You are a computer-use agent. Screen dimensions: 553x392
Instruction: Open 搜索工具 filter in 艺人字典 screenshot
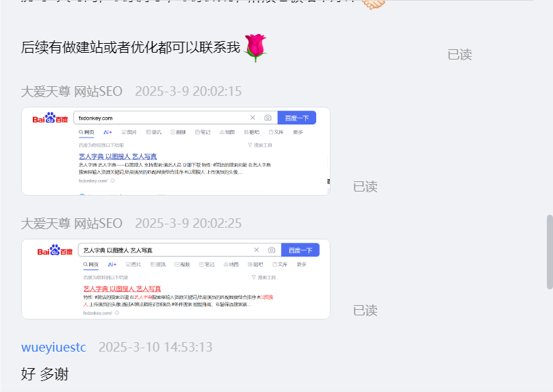(263, 277)
